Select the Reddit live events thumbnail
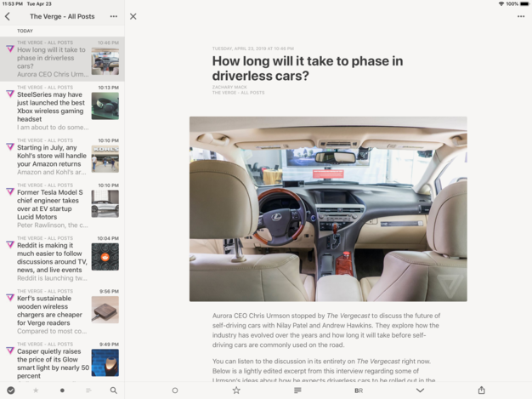The image size is (532, 399). [105, 257]
